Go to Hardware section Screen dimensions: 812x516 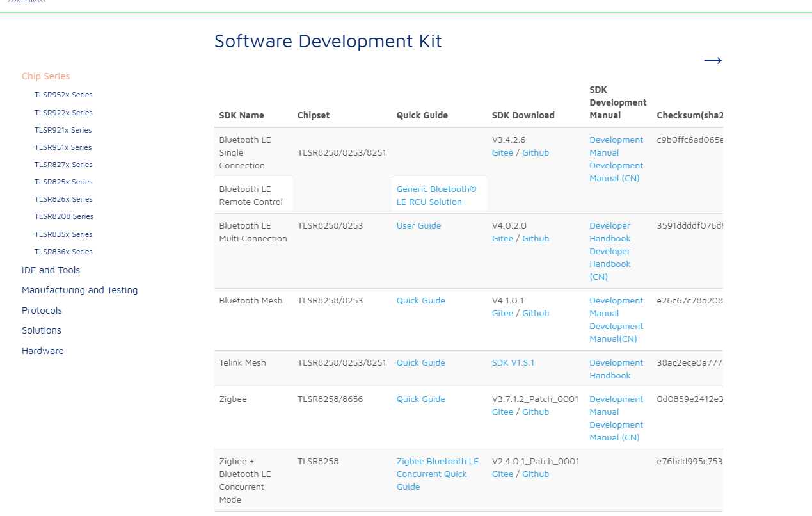click(43, 351)
